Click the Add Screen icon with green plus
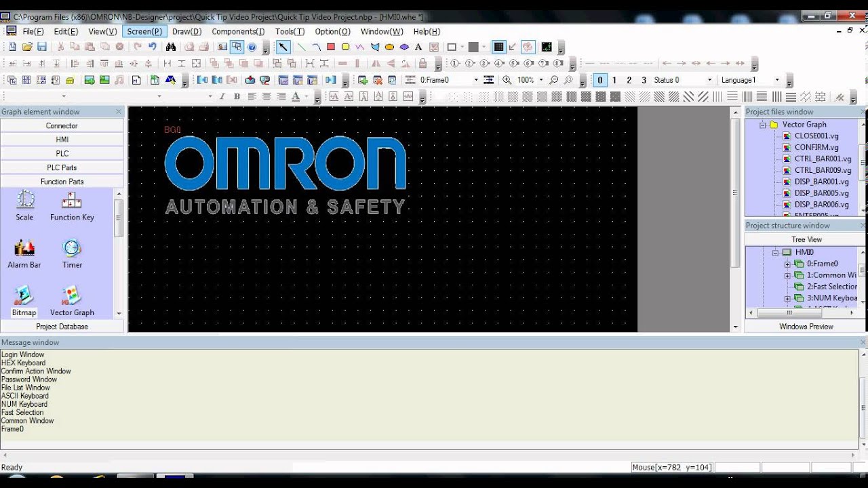Image resolution: width=868 pixels, height=488 pixels. [363, 80]
